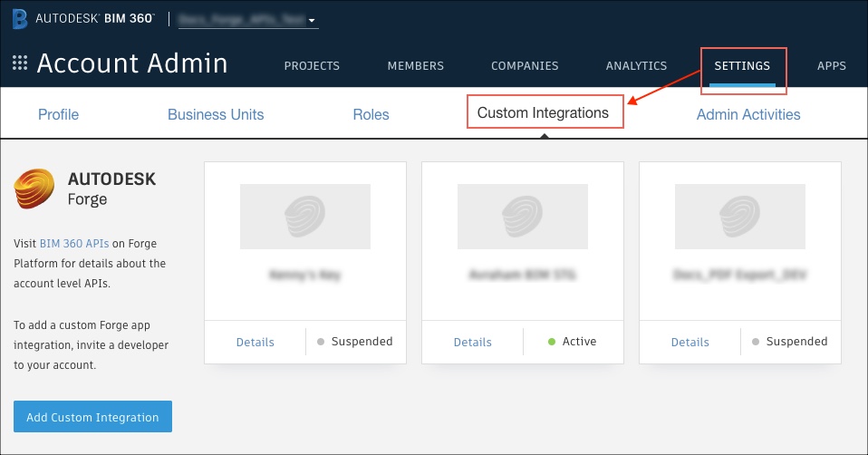Open the Business Units tab
868x455 pixels.
tap(216, 115)
